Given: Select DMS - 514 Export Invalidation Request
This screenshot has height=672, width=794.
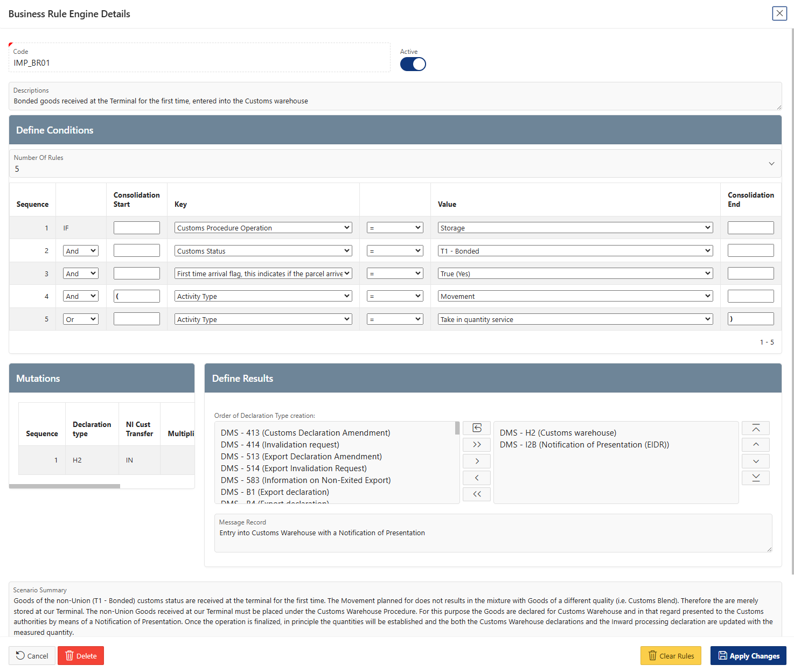Looking at the screenshot, I should click(x=294, y=468).
